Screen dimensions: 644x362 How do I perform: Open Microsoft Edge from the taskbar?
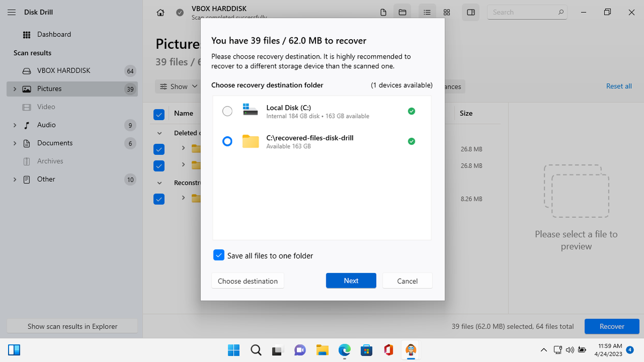344,350
